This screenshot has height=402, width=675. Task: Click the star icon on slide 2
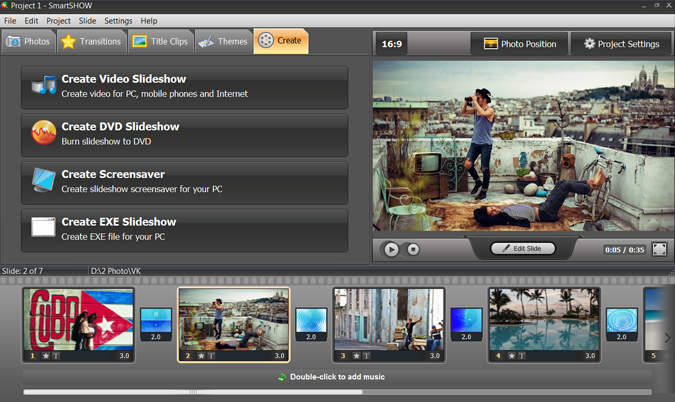pyautogui.click(x=201, y=356)
